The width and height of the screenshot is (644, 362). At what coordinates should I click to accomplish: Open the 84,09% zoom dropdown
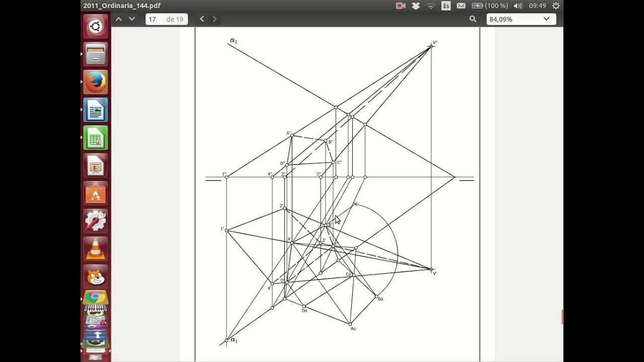tap(521, 19)
